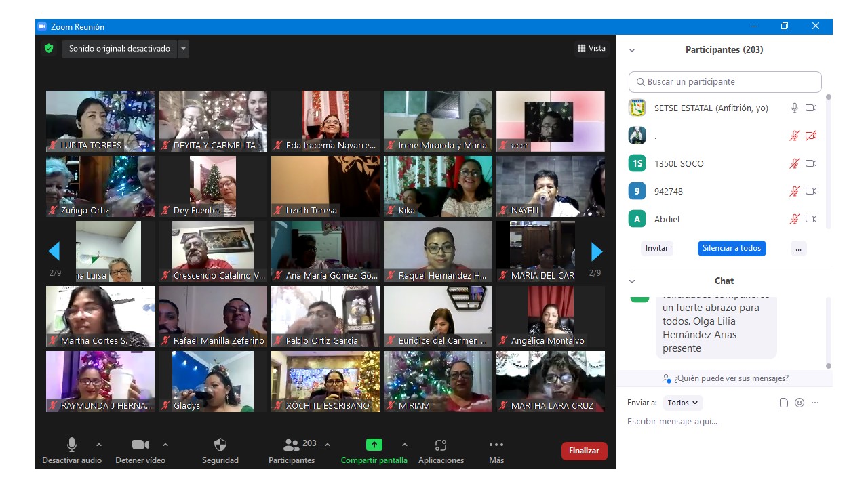This screenshot has width=868, height=488.
Task: Click camera icon for Abdiel
Action: click(811, 219)
